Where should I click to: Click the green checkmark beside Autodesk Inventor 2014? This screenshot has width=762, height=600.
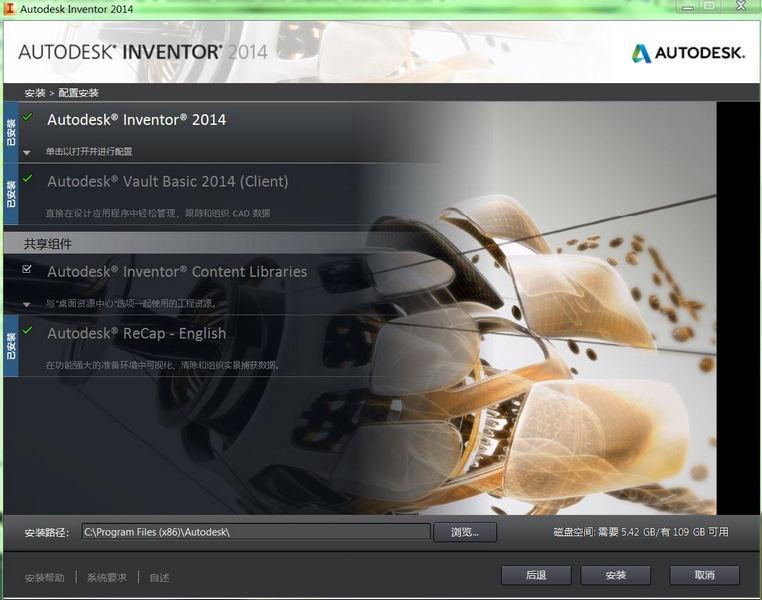pyautogui.click(x=27, y=117)
